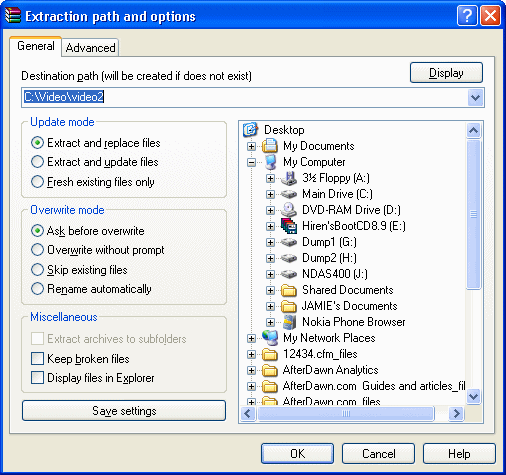Close the extraction dialog window
This screenshot has width=506, height=475.
pos(490,15)
